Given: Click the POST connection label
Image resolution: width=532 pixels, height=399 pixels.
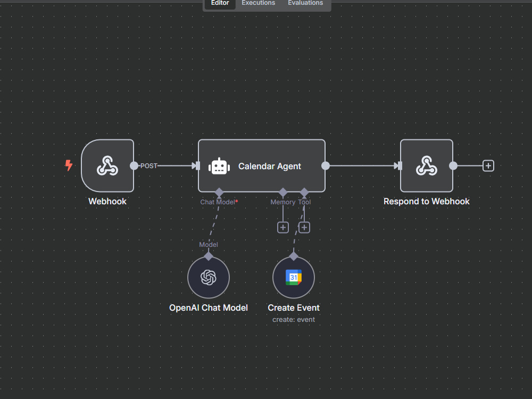Looking at the screenshot, I should [148, 166].
